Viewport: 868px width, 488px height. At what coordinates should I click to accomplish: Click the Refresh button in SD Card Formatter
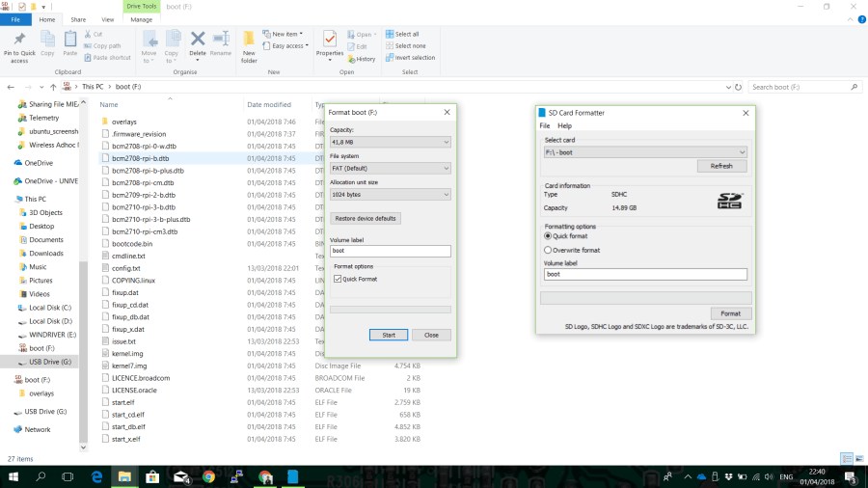[x=721, y=166]
